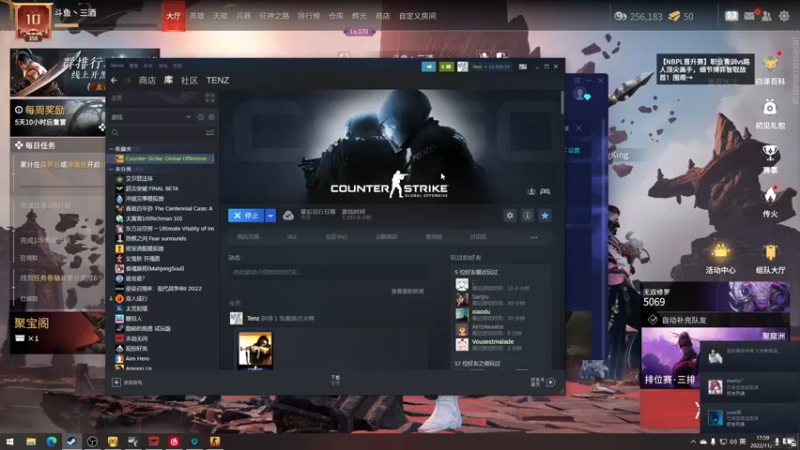Select the FINAL BETA game entry
The width and height of the screenshot is (800, 450).
pos(152,188)
